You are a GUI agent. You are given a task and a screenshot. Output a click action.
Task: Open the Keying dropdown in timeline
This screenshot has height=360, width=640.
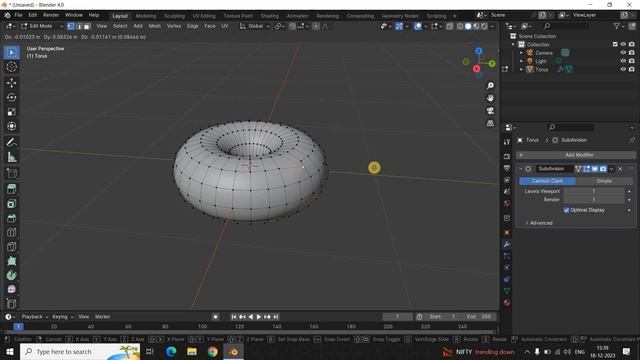coord(62,317)
